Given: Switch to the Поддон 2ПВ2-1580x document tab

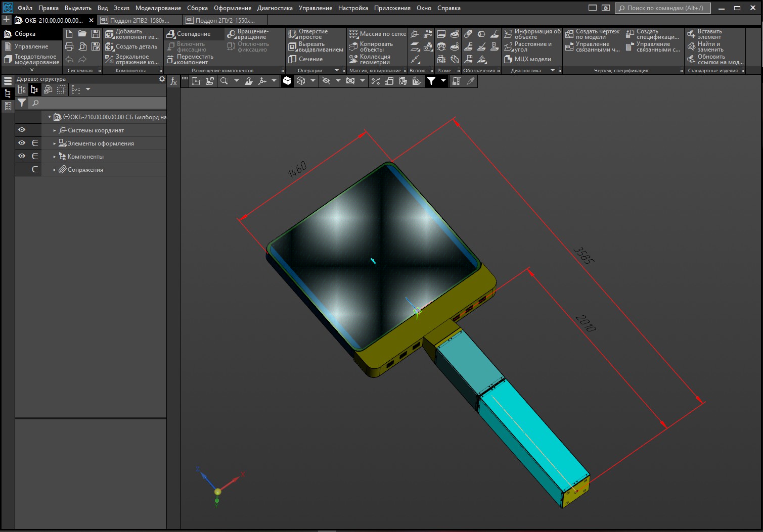Looking at the screenshot, I should [x=139, y=20].
